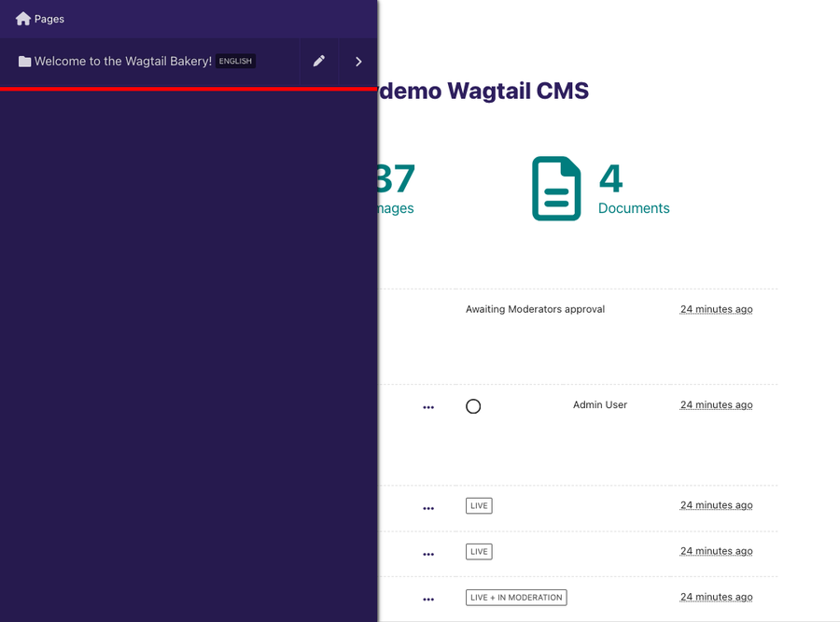Click the circle status icon beside Admin User
This screenshot has height=622, width=840.
point(473,406)
